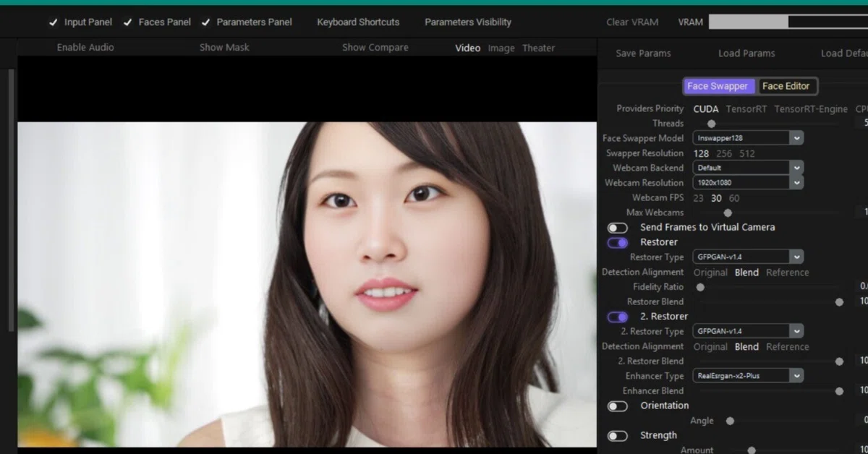Set Webcam FPS to 60
This screenshot has width=868, height=454.
(734, 198)
